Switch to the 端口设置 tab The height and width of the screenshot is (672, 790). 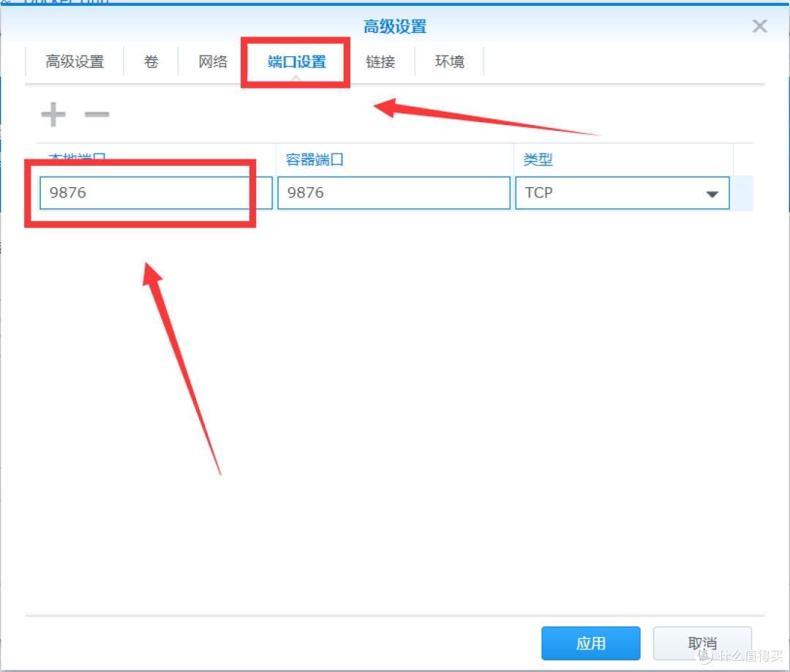pos(296,61)
